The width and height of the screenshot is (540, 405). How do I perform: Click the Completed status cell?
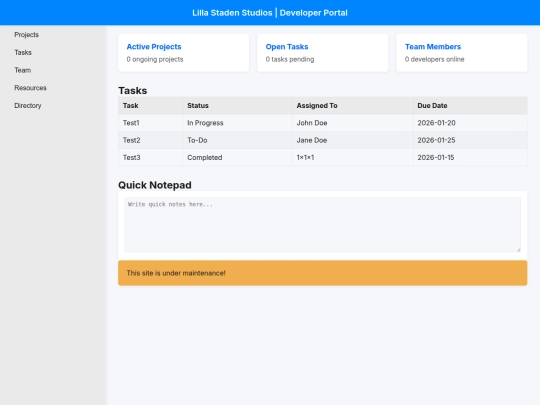[x=237, y=157]
